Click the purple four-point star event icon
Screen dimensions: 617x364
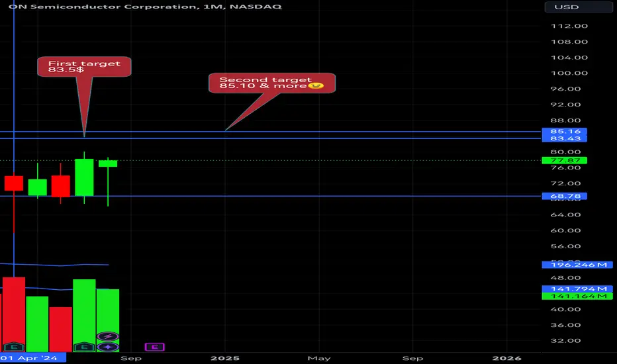tap(108, 347)
